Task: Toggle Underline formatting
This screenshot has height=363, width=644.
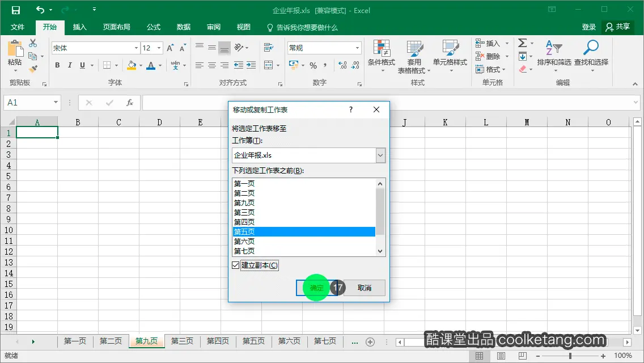Action: (x=83, y=65)
